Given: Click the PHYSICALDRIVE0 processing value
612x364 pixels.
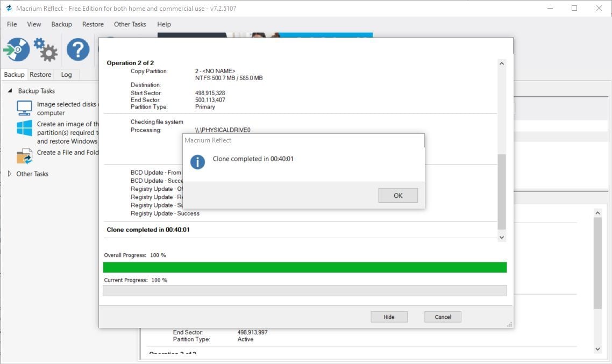Looking at the screenshot, I should [x=223, y=130].
